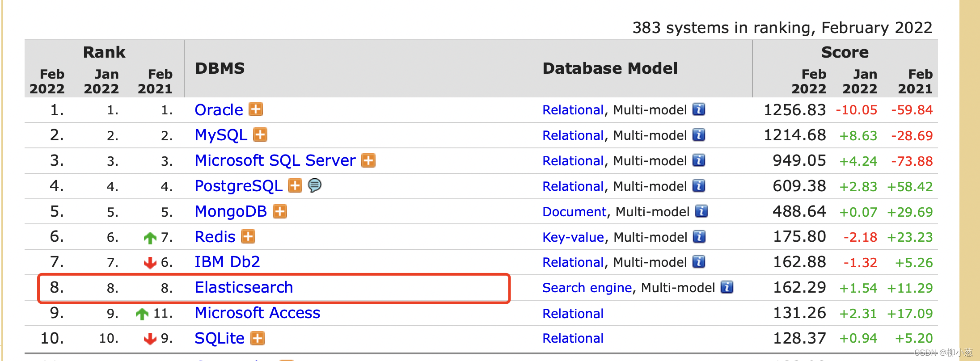The width and height of the screenshot is (980, 361).
Task: Open Relational link in PostgreSQL row
Action: [573, 186]
